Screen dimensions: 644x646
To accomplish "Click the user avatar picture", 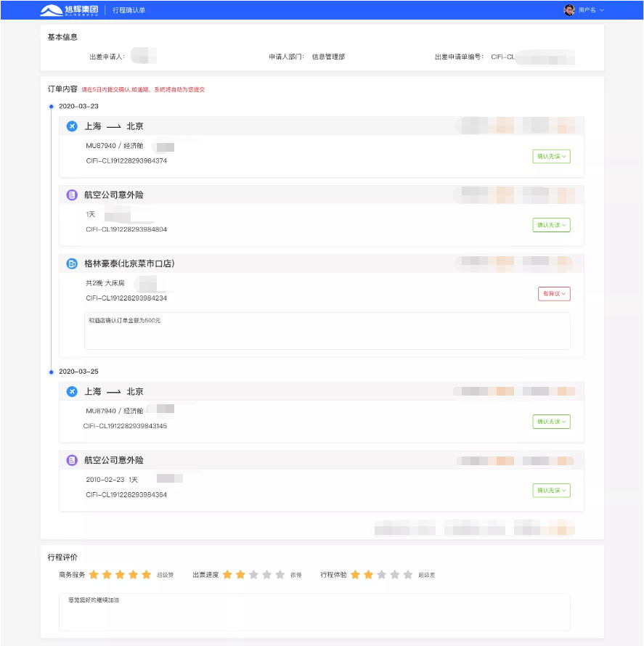I will (569, 10).
